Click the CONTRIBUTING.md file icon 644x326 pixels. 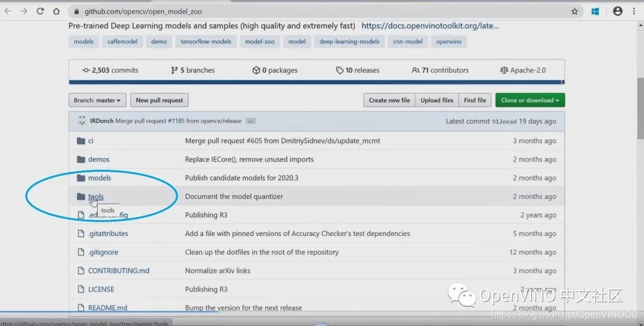pos(81,271)
